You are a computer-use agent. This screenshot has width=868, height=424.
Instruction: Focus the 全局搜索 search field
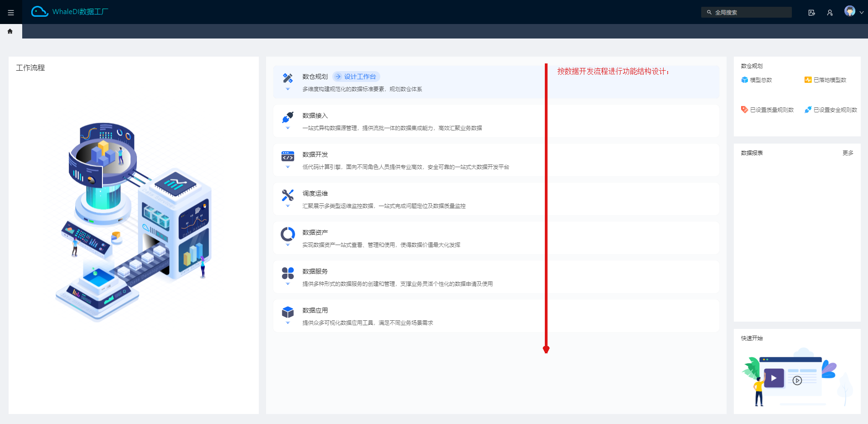746,12
